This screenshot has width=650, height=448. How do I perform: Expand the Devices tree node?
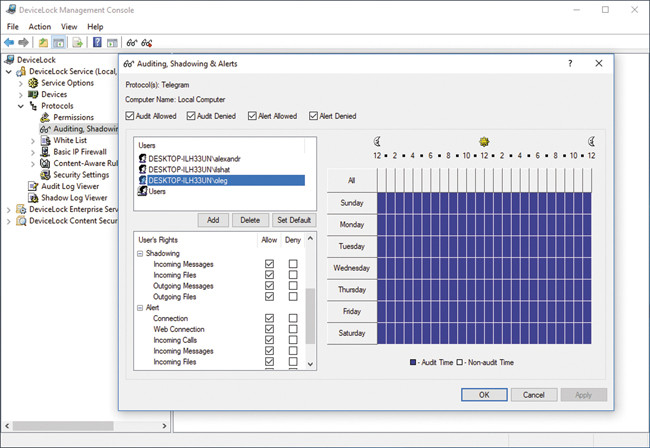point(20,95)
